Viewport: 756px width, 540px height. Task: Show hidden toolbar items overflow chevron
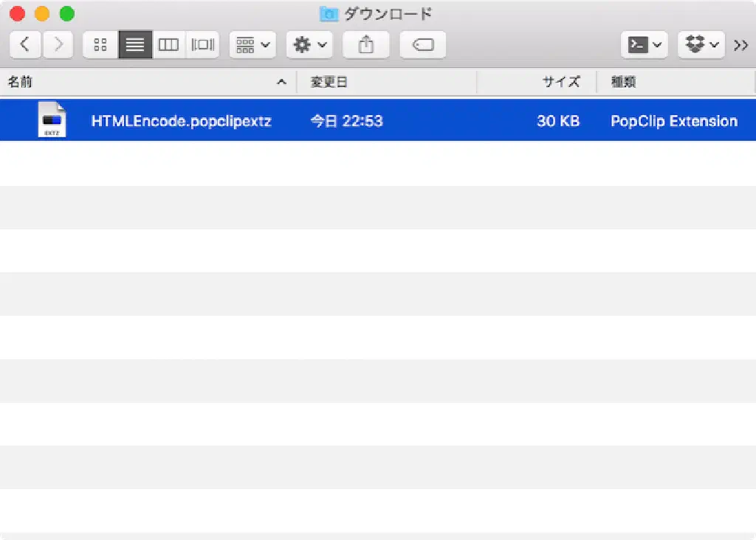click(740, 45)
